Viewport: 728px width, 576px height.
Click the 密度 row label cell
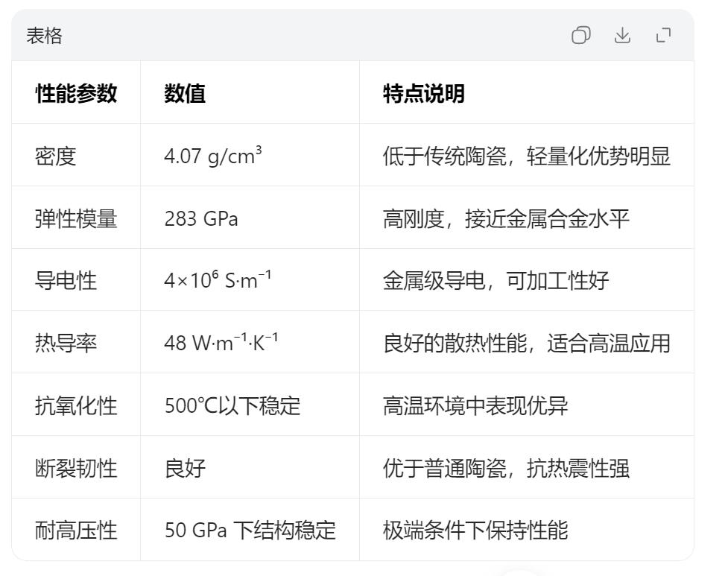pos(56,156)
